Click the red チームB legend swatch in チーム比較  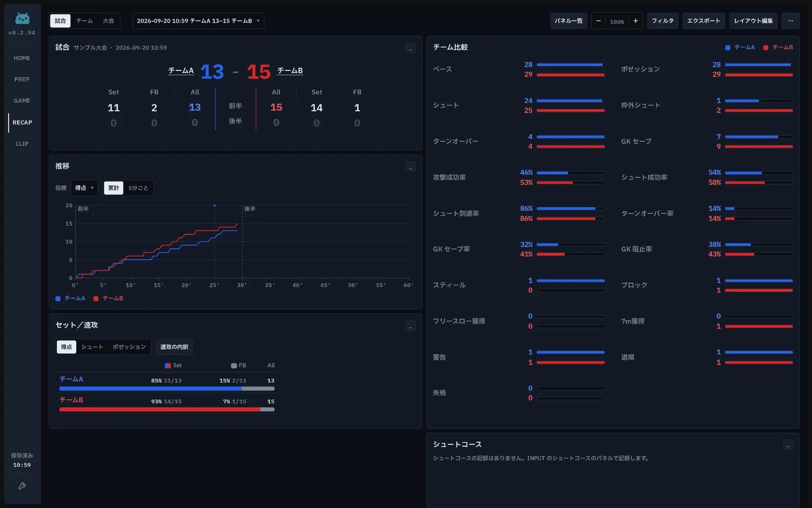coord(766,47)
